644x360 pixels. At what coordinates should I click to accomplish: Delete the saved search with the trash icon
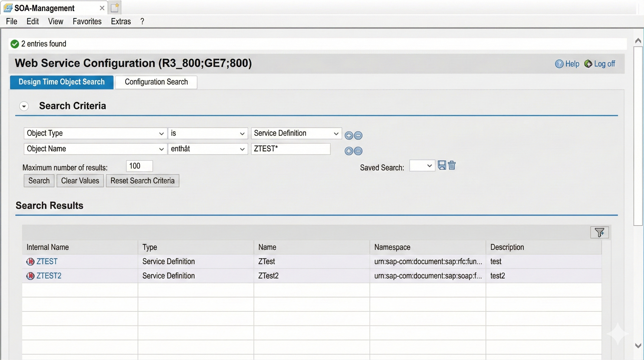451,165
